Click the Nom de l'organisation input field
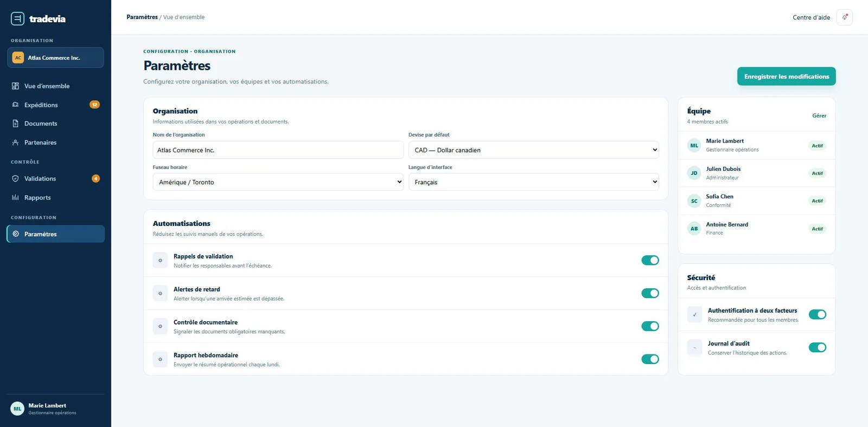Viewport: 868px width, 427px height. click(x=278, y=150)
